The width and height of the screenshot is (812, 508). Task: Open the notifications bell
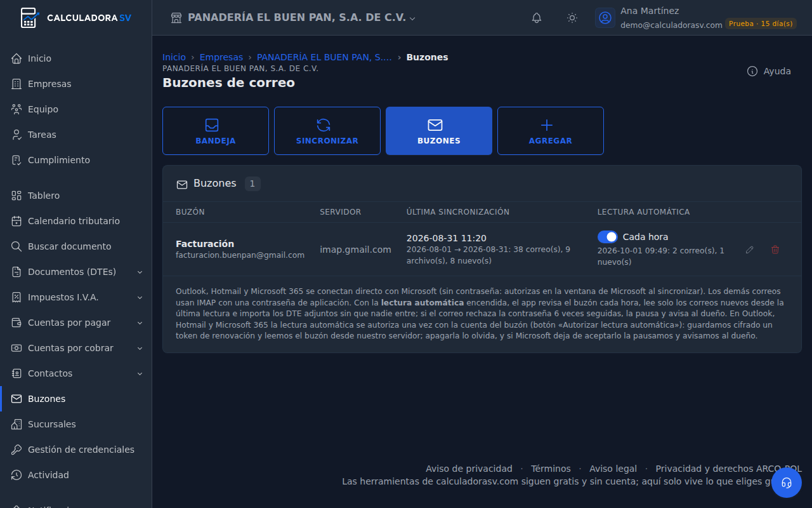point(537,18)
